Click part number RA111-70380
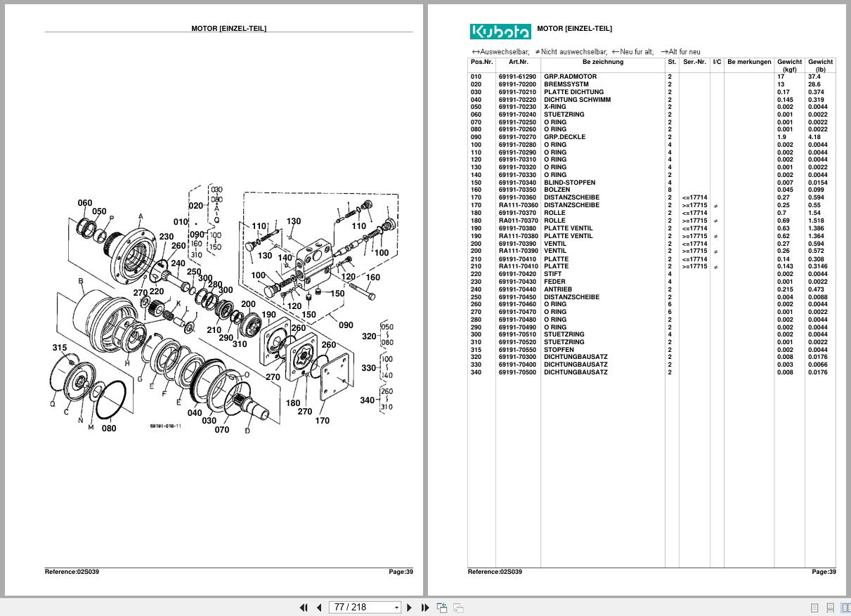Viewport: 851px width, 616px height. pos(519,236)
